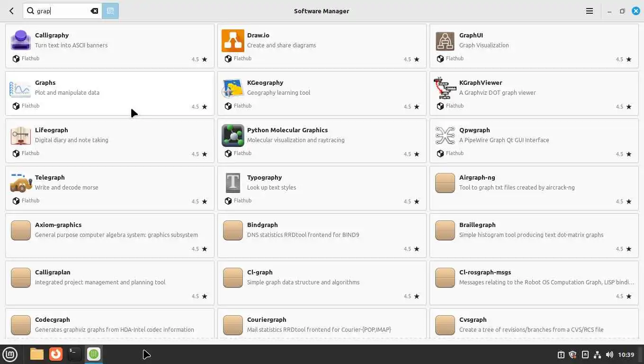Open the network tray icon
Image resolution: width=644 pixels, height=364 pixels.
tap(597, 355)
